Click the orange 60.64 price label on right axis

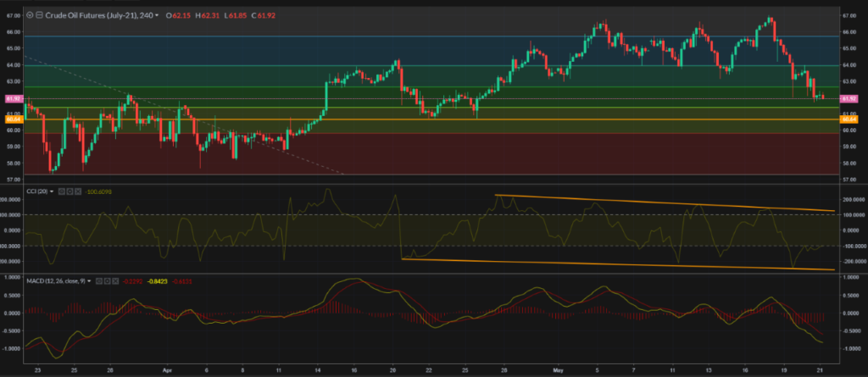pos(847,119)
